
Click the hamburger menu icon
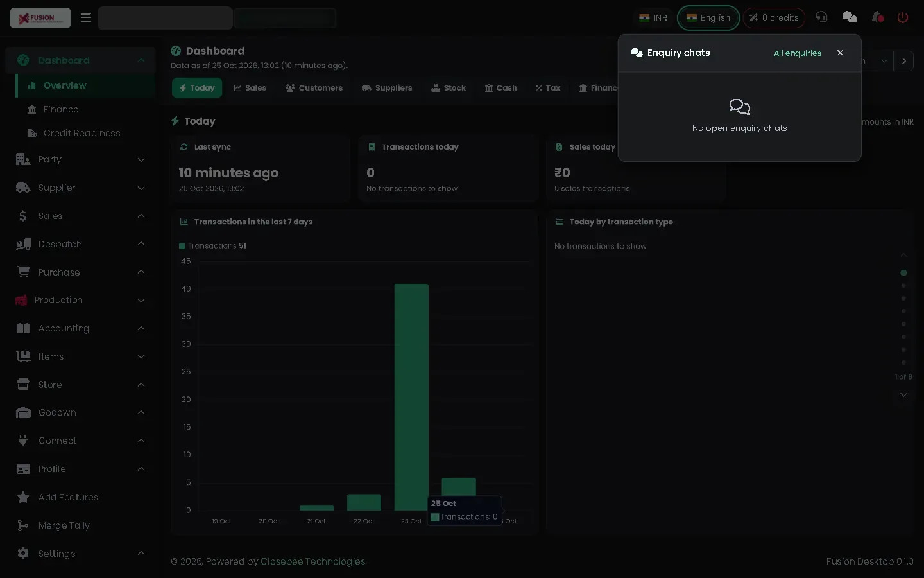[x=85, y=17]
